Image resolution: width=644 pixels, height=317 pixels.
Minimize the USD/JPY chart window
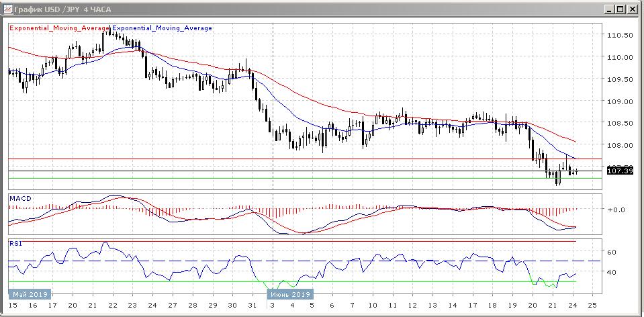pos(609,9)
